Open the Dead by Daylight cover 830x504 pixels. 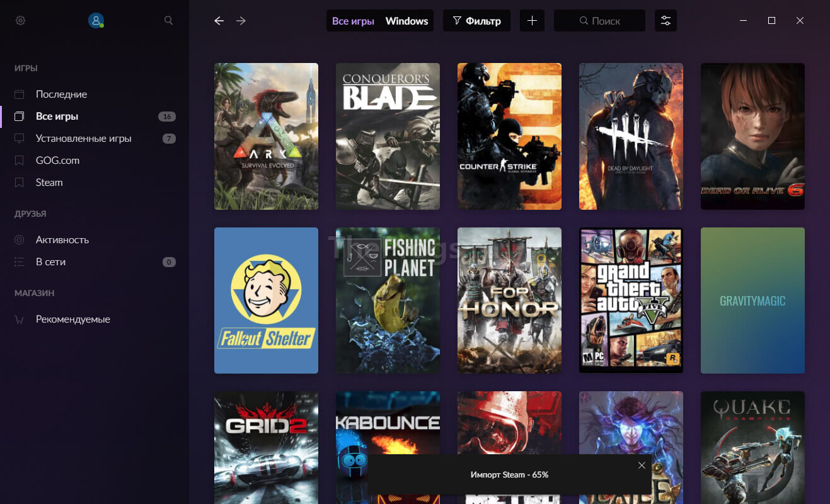click(631, 136)
